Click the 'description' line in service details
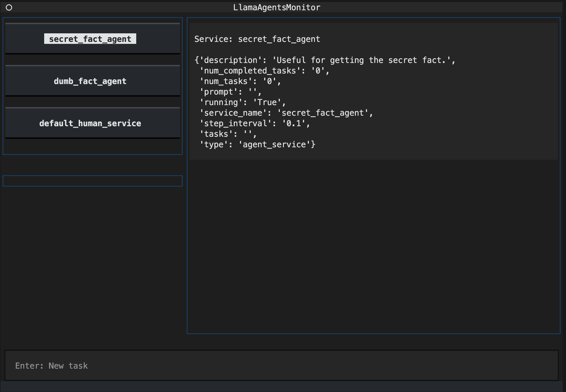 pyautogui.click(x=325, y=60)
